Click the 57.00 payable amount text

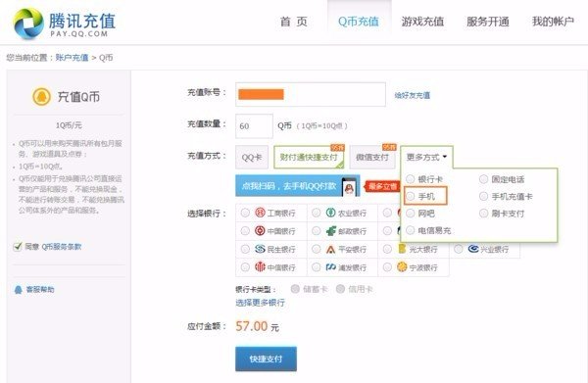click(252, 326)
